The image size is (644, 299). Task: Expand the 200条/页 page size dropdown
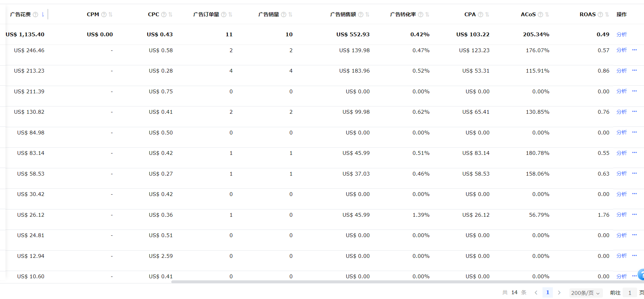(x=586, y=293)
